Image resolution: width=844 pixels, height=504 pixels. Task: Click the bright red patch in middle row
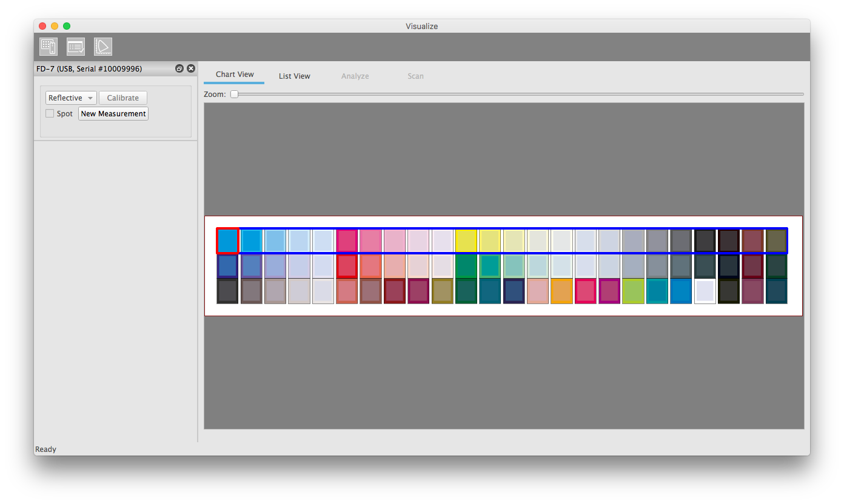[x=347, y=267]
